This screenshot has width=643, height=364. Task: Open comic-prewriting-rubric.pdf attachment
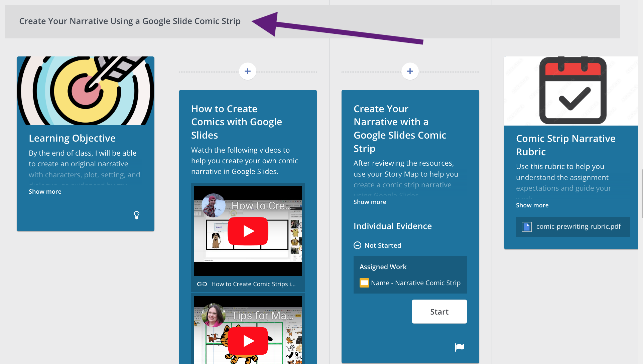pyautogui.click(x=573, y=227)
